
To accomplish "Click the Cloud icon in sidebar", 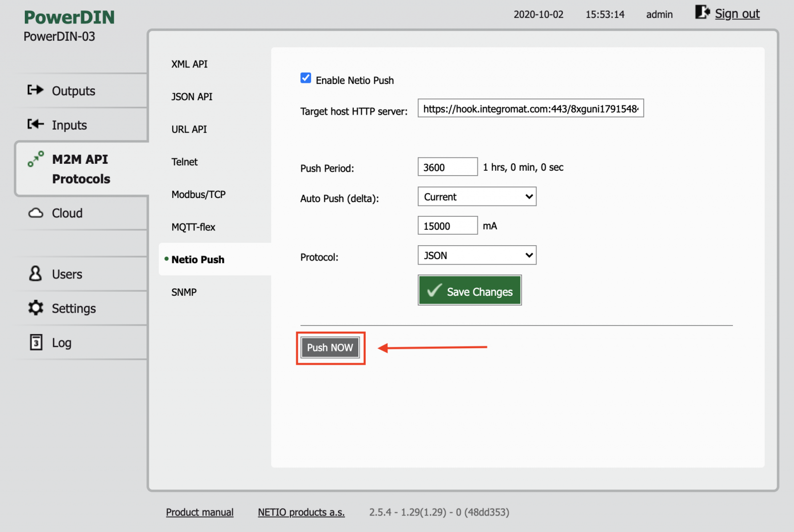I will pos(36,213).
